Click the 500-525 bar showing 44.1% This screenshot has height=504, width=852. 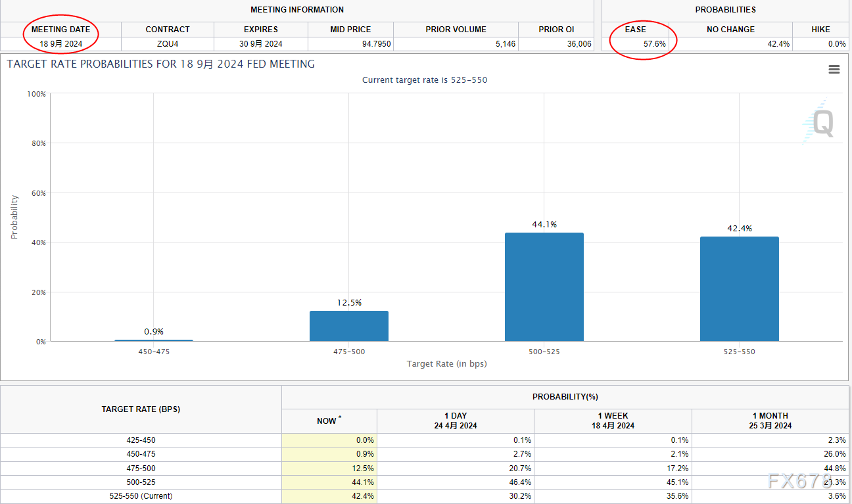click(544, 287)
